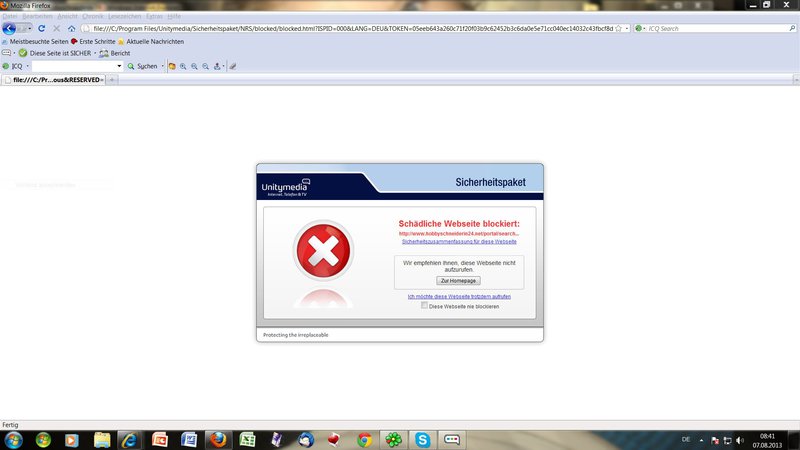Click the Stop loading X icon

click(x=57, y=29)
